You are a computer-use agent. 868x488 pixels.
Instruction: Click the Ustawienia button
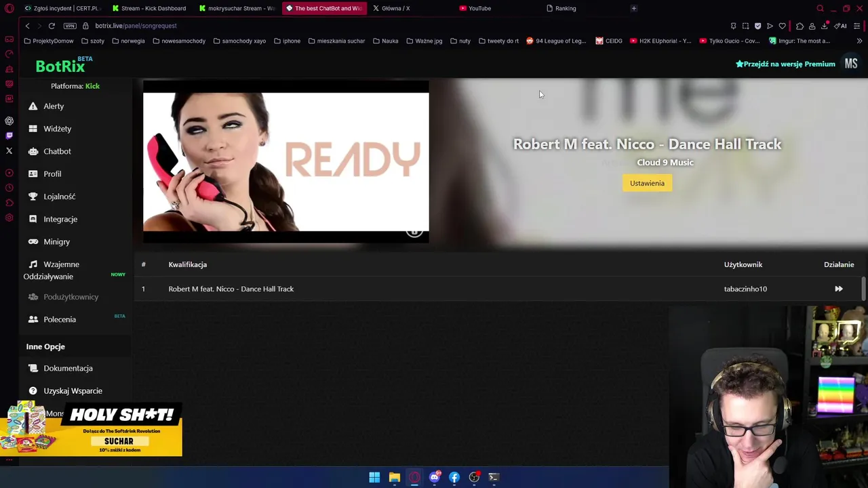point(647,183)
